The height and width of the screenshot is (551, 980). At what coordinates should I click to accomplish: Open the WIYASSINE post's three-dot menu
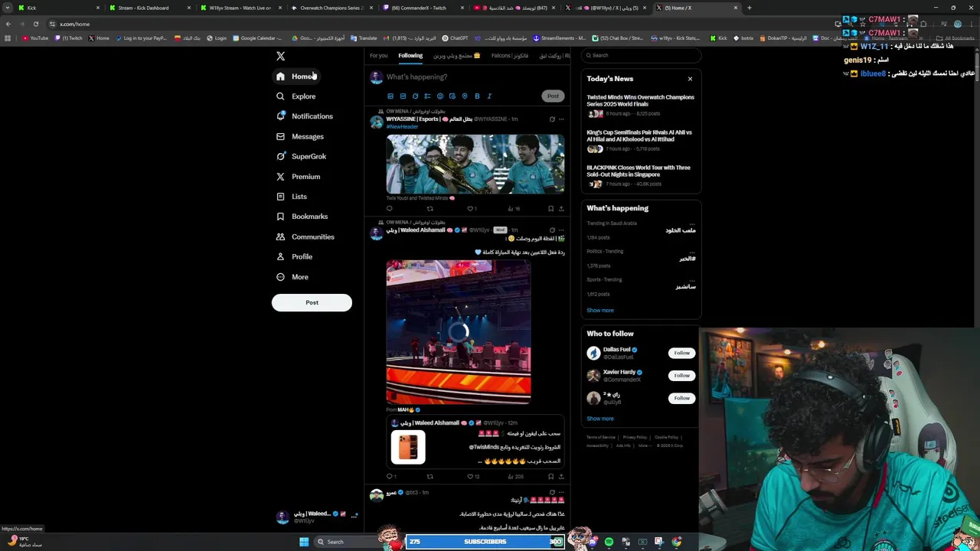coord(561,119)
